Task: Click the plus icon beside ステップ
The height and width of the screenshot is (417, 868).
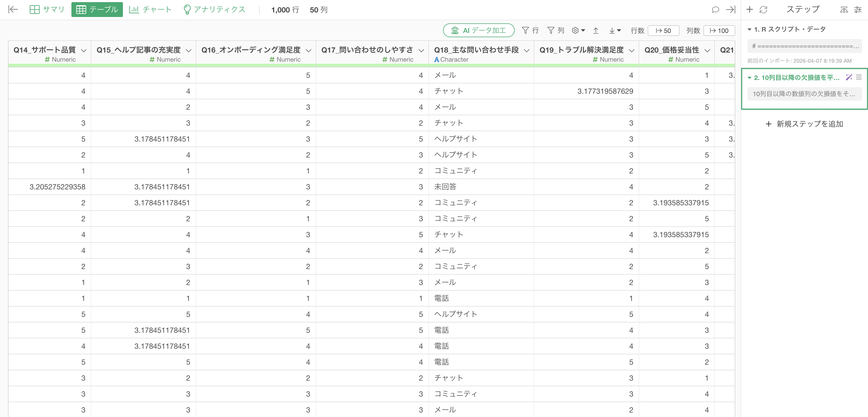Action: point(749,10)
